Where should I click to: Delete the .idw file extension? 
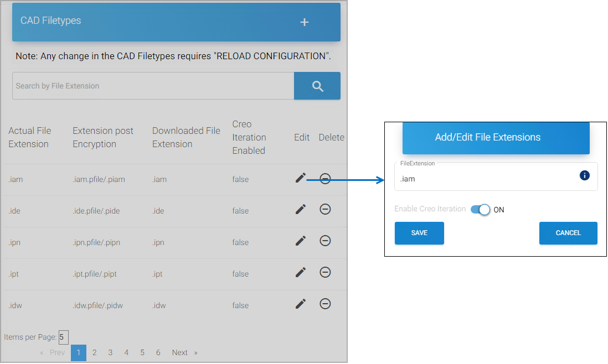[x=326, y=304]
